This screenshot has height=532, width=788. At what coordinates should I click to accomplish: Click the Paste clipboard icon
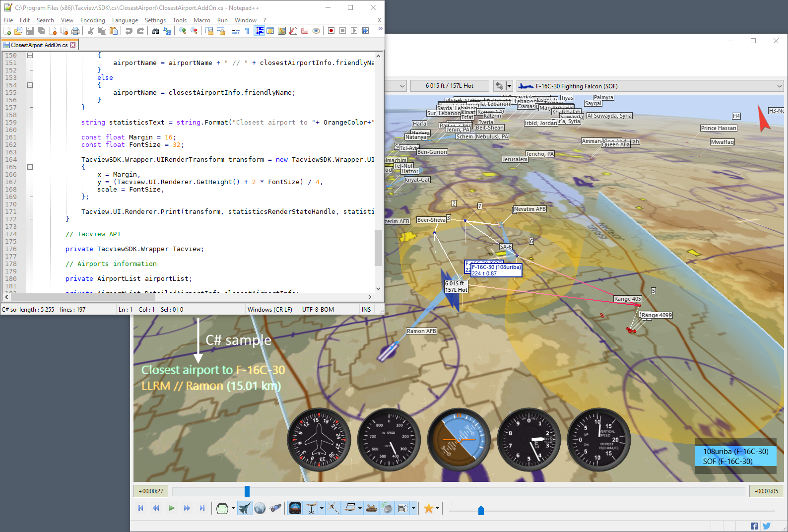(114, 31)
